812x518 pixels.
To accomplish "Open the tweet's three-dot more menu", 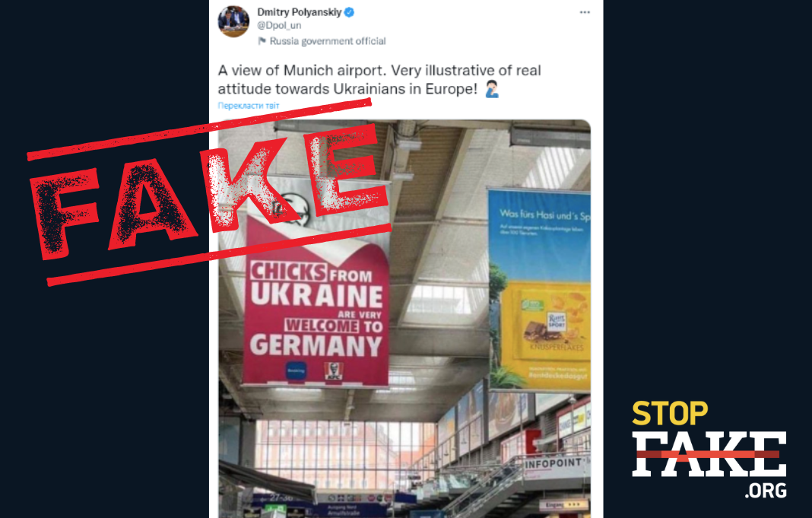I will pyautogui.click(x=585, y=12).
